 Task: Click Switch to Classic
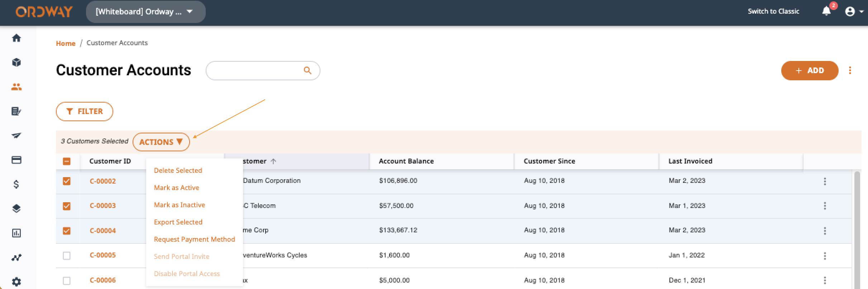773,11
